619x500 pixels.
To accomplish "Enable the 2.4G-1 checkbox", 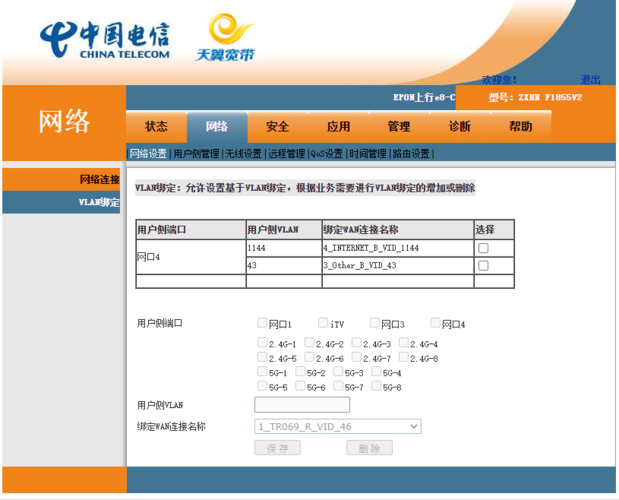I will pos(262,342).
